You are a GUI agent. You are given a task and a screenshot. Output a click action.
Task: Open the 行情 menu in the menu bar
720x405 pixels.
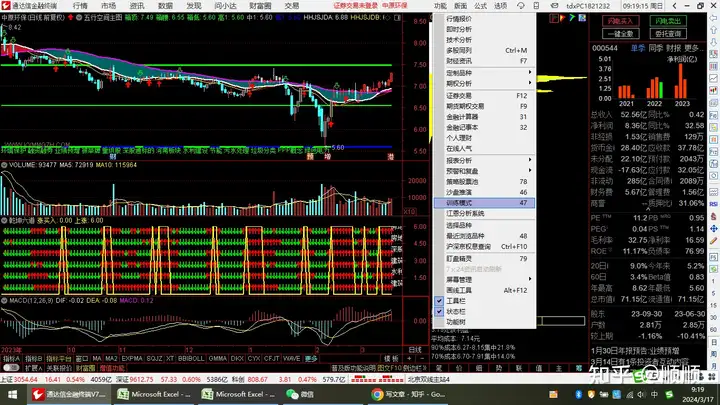point(80,6)
